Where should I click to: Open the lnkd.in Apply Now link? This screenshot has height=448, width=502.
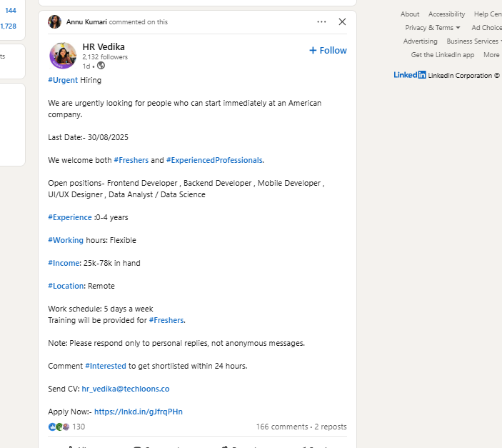point(139,412)
